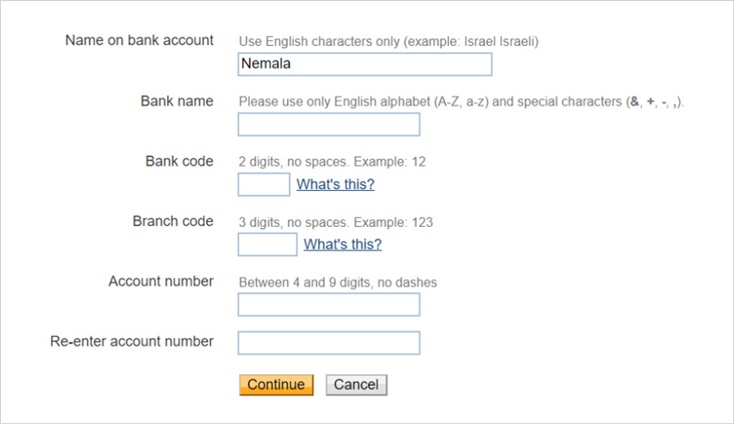
Task: Open "What's this?" link beside Bank code
Action: pyautogui.click(x=335, y=184)
